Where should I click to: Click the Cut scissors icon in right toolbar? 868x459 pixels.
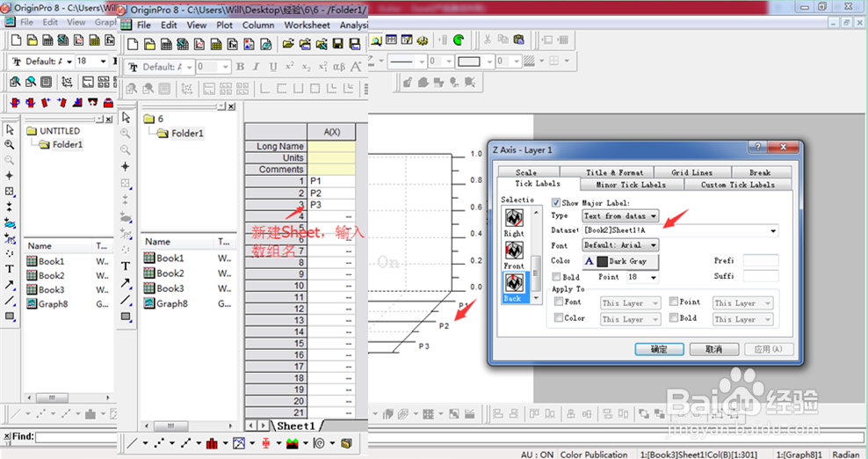point(487,40)
